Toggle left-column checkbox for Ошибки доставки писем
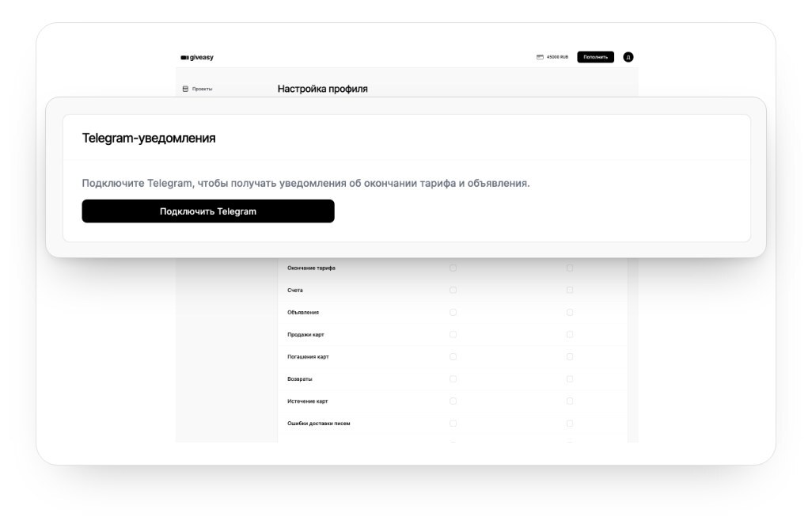Viewport: 812px width, 517px height. point(453,424)
